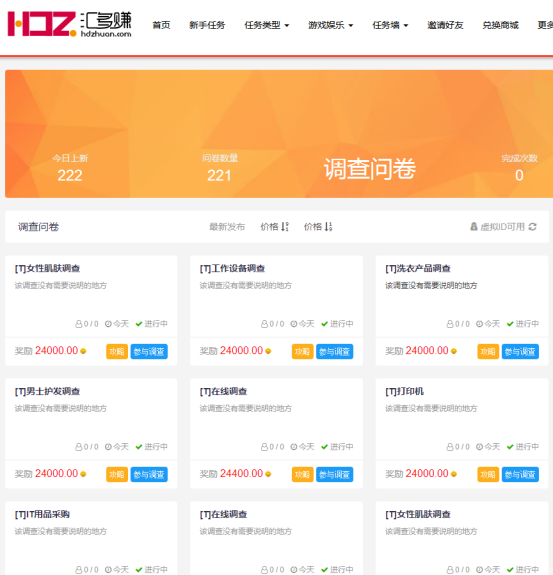Expand the 任务类型 dropdown menu
The image size is (553, 575).
coord(267,25)
